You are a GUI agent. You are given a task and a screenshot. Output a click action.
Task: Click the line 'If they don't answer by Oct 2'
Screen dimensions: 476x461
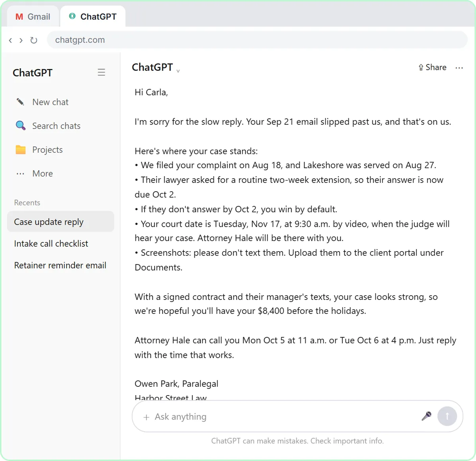236,209
